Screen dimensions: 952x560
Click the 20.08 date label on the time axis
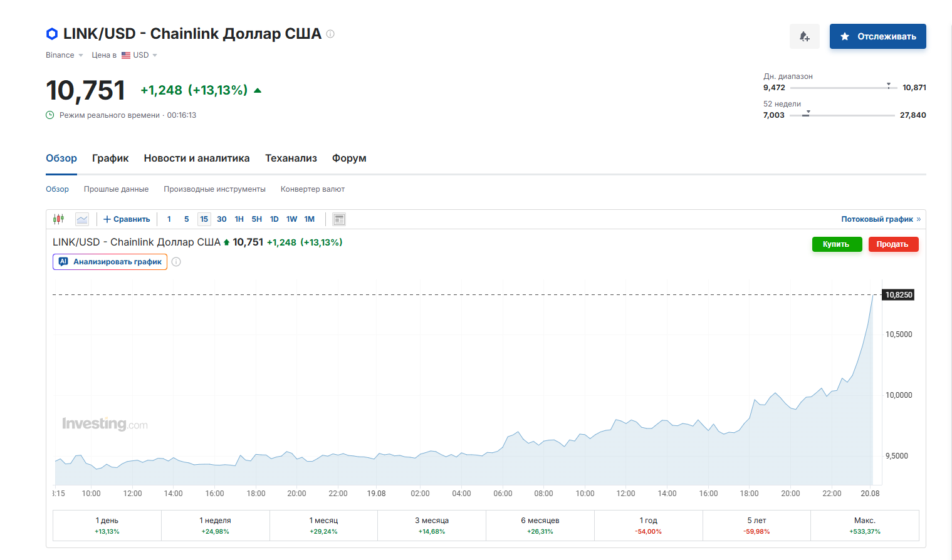coord(870,494)
